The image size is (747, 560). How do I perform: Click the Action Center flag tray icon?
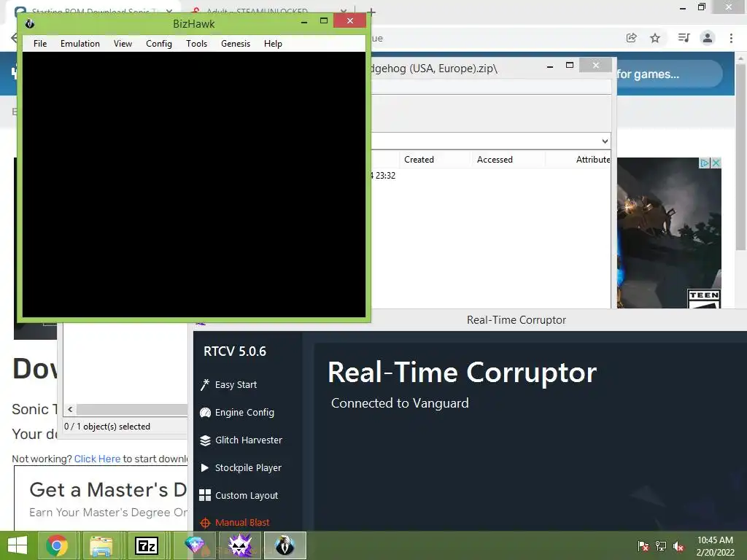click(x=643, y=546)
